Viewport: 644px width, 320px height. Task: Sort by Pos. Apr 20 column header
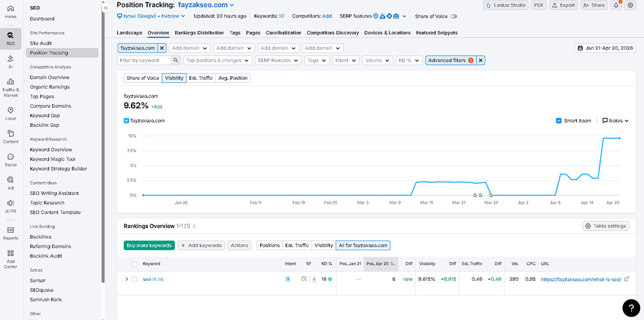click(x=380, y=264)
